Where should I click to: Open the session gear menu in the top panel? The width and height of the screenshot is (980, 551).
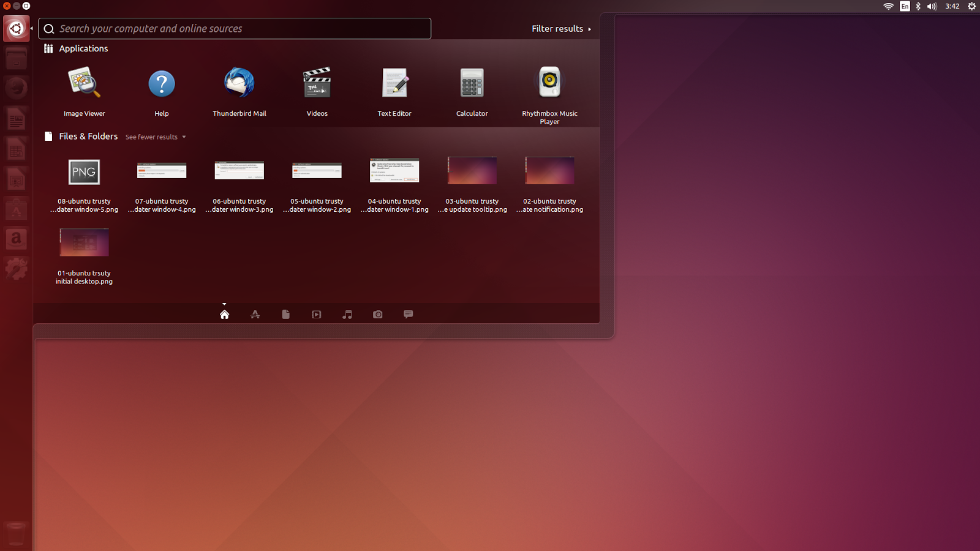[x=972, y=6]
